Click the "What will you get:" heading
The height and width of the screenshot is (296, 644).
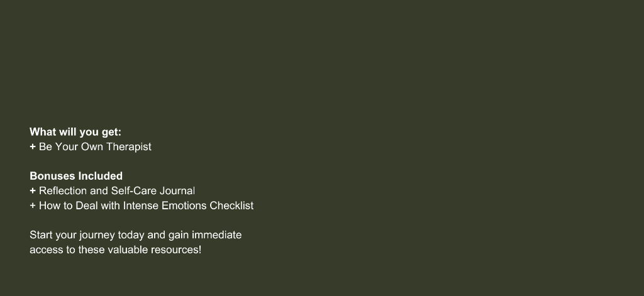[x=75, y=132]
